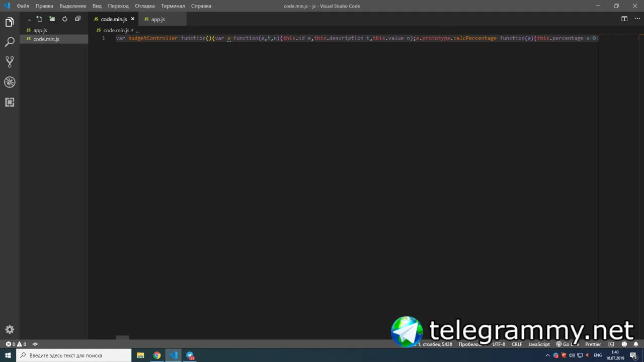Open the Справка menu
This screenshot has height=362, width=644.
click(x=201, y=6)
